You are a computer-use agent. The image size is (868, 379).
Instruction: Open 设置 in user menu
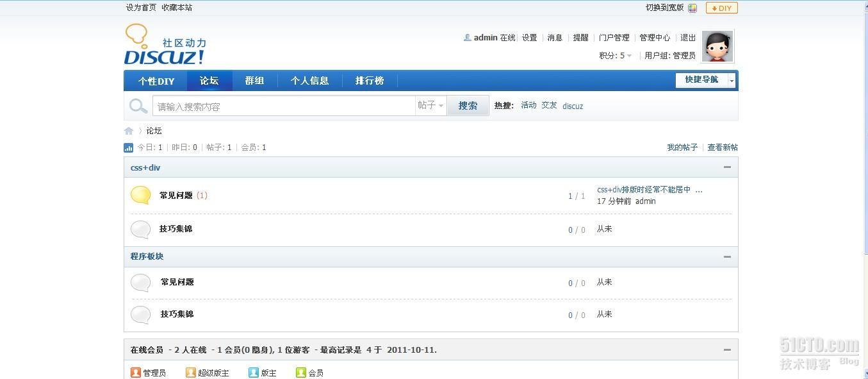pos(529,38)
